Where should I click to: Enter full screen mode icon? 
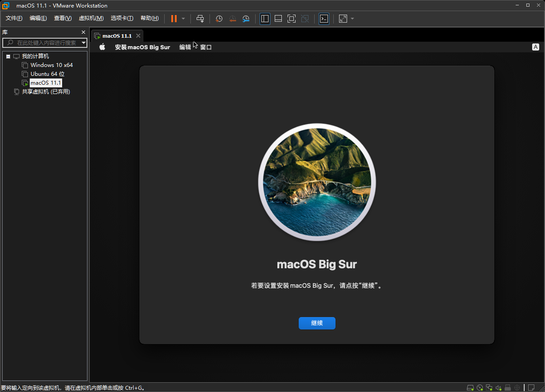click(x=292, y=19)
